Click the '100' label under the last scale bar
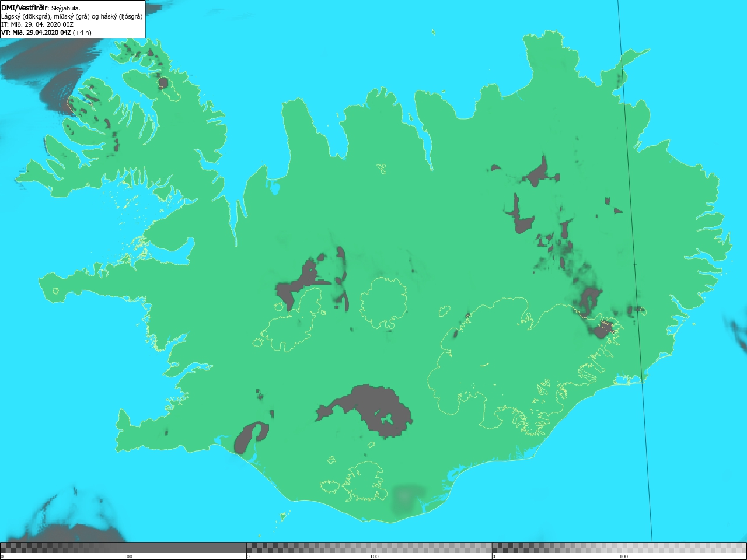This screenshot has width=747, height=560. (x=623, y=556)
